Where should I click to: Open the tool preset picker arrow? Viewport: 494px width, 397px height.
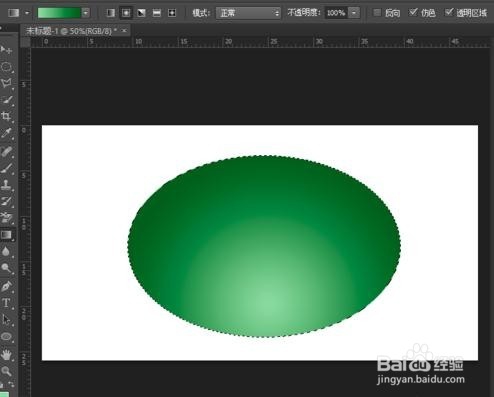[x=27, y=13]
